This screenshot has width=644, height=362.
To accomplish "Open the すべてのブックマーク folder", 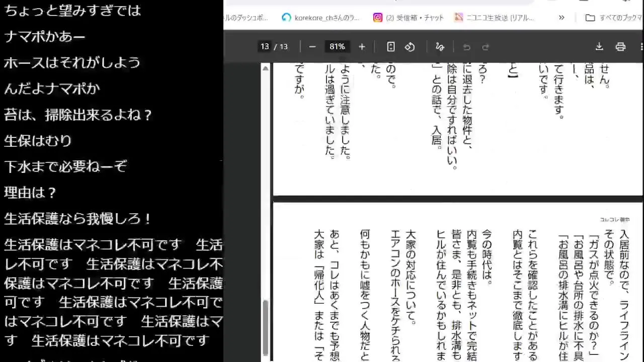I will (x=614, y=18).
